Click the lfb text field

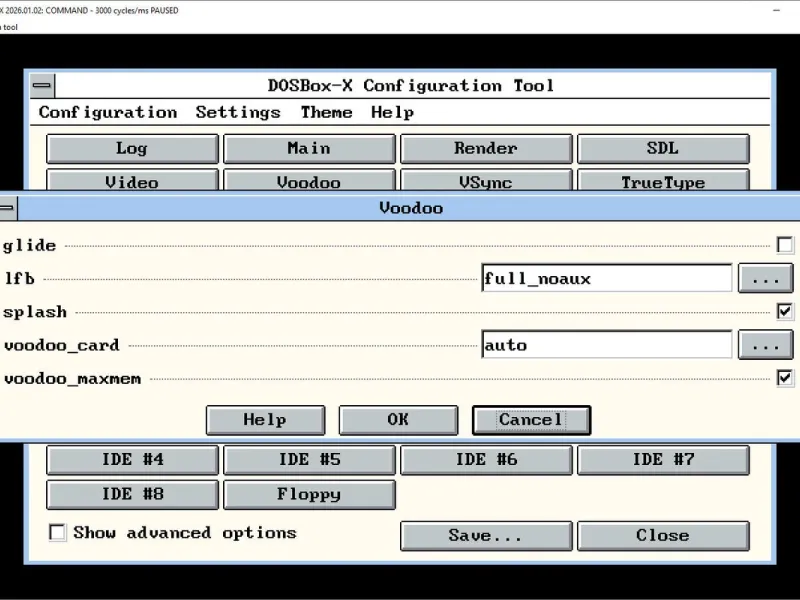607,279
